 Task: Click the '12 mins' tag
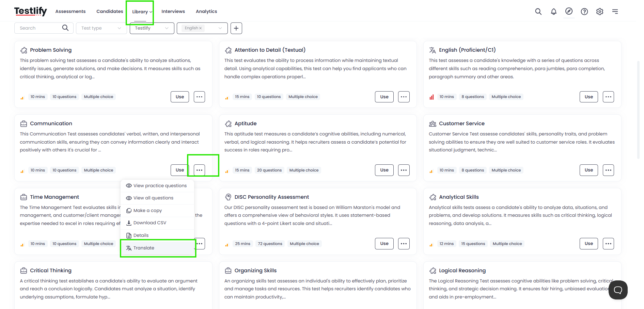point(446,244)
